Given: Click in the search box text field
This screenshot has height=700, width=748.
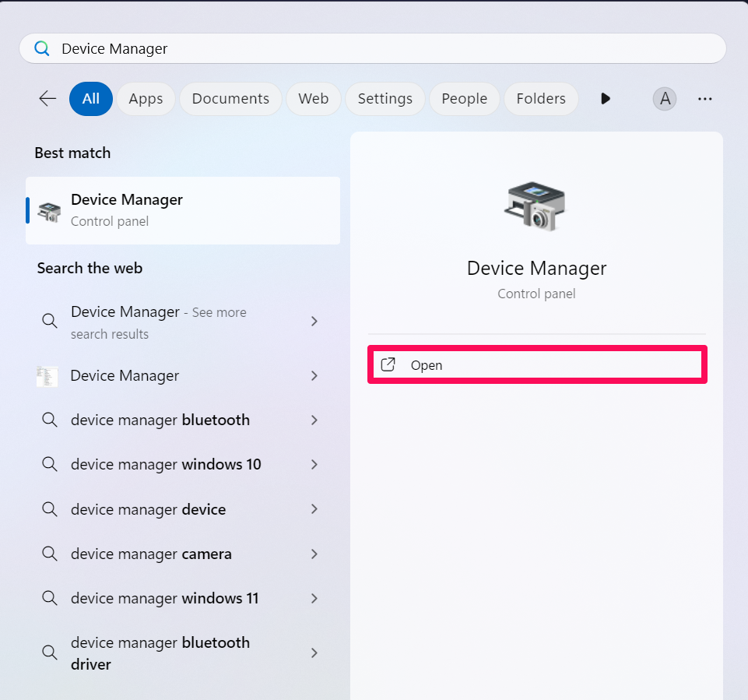Looking at the screenshot, I should pyautogui.click(x=373, y=48).
